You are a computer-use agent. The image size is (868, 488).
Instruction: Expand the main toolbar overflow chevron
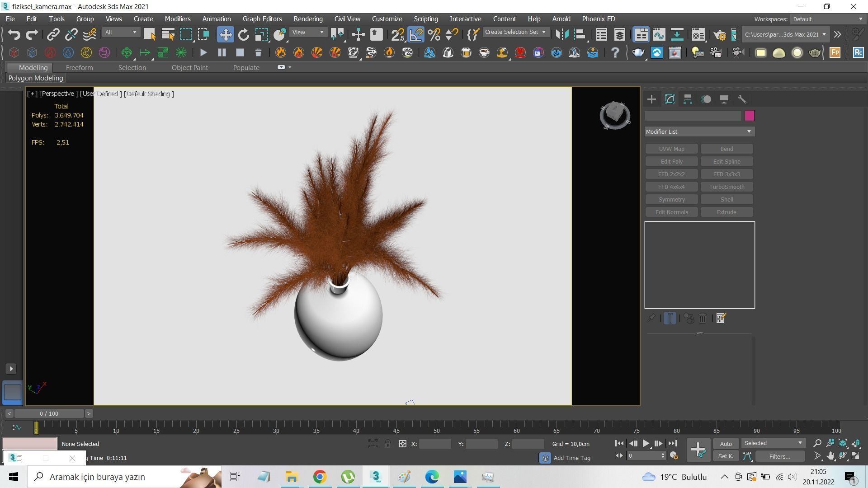point(837,34)
